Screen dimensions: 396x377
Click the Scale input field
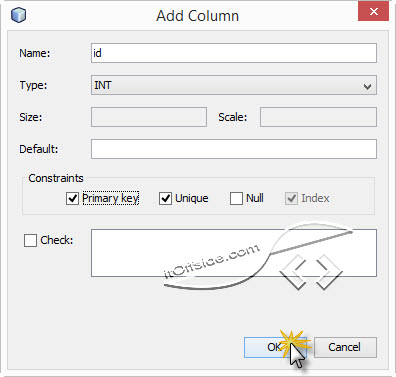pyautogui.click(x=318, y=117)
